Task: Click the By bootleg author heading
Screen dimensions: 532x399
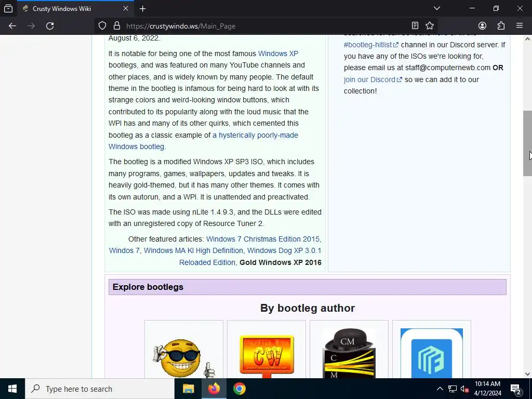Action: [308, 308]
